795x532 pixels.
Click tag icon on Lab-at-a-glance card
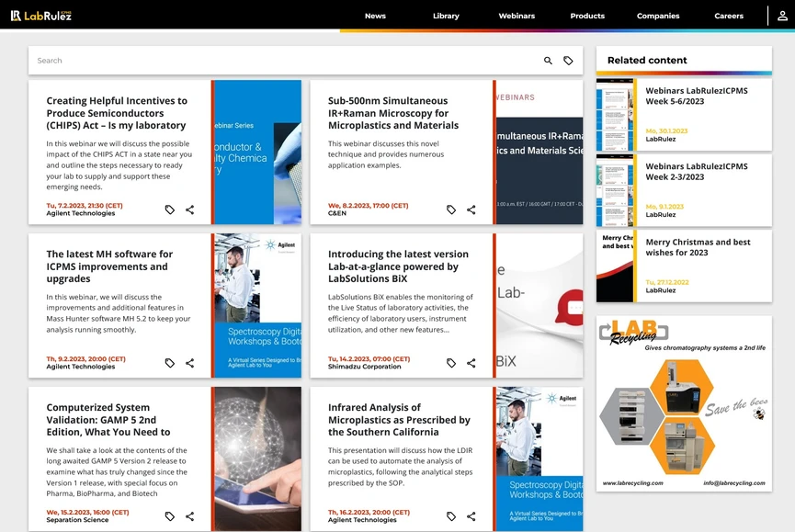[x=451, y=363]
